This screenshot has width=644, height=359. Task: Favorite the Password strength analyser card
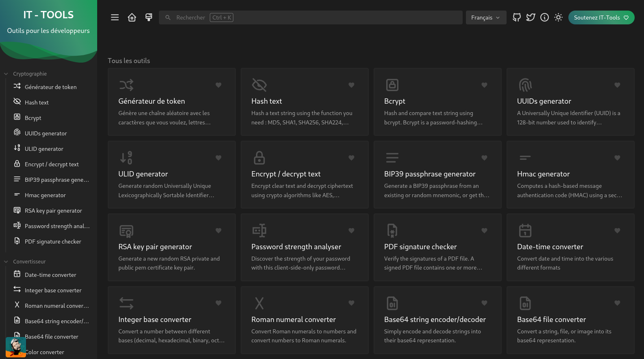[351, 231]
